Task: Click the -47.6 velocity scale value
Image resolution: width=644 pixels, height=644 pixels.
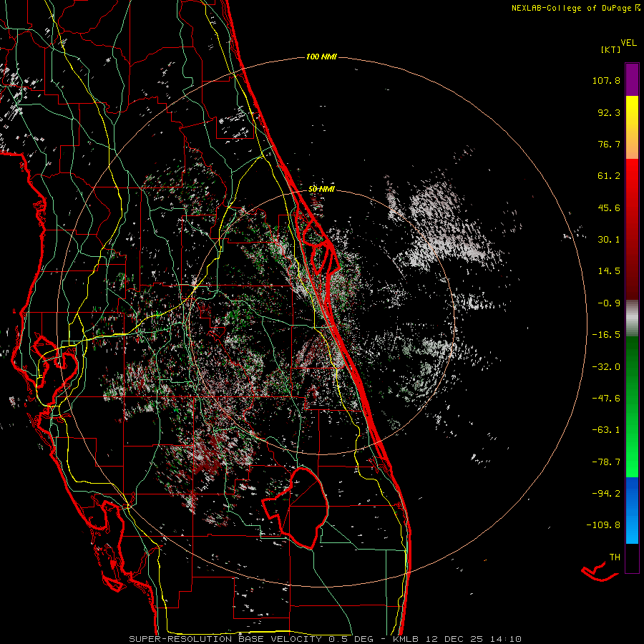Action: [x=606, y=399]
